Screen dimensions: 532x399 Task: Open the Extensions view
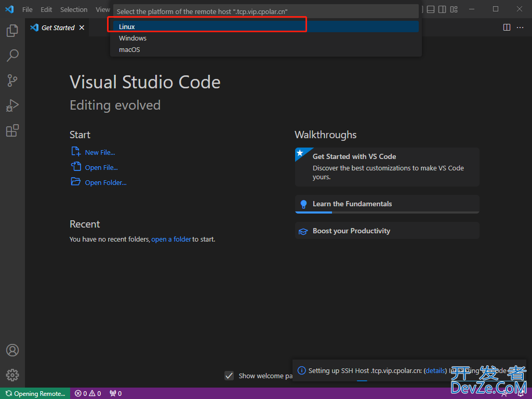tap(12, 130)
